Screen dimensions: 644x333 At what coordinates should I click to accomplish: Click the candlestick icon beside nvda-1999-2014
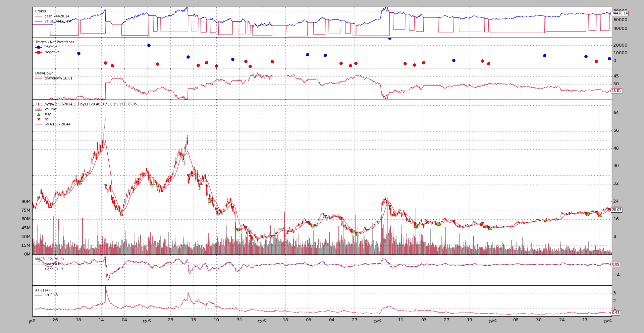(39, 104)
